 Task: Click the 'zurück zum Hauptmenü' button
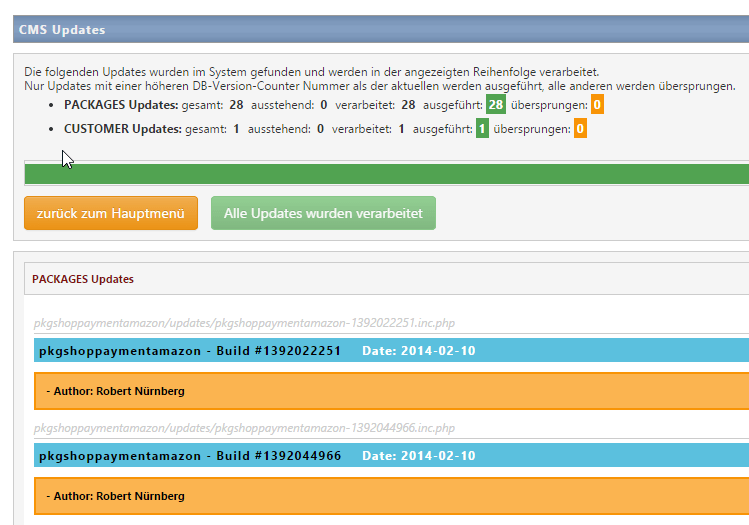[111, 213]
